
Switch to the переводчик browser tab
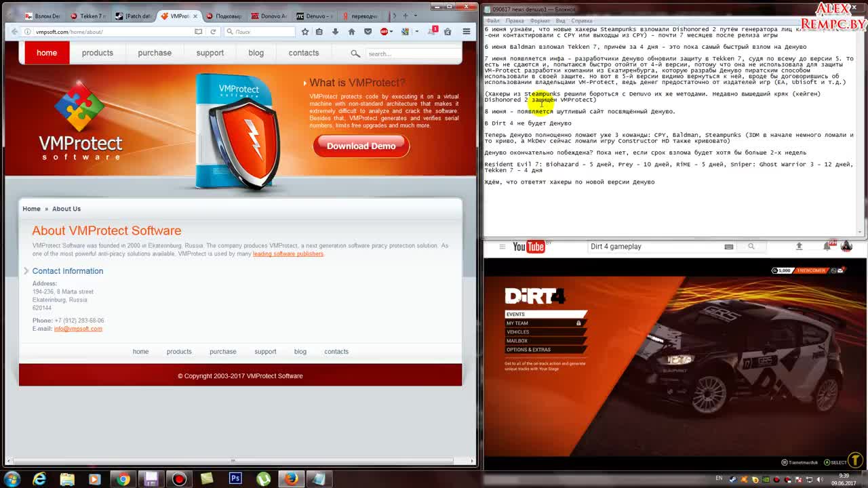(x=360, y=16)
